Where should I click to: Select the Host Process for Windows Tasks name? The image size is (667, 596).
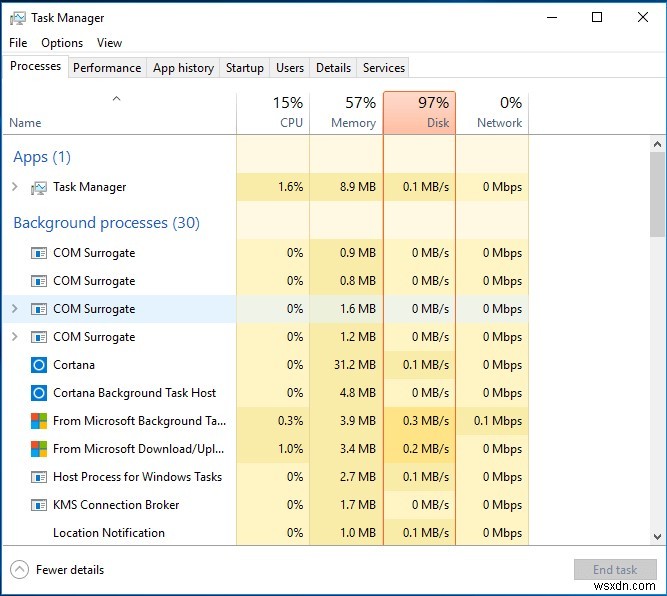click(137, 477)
